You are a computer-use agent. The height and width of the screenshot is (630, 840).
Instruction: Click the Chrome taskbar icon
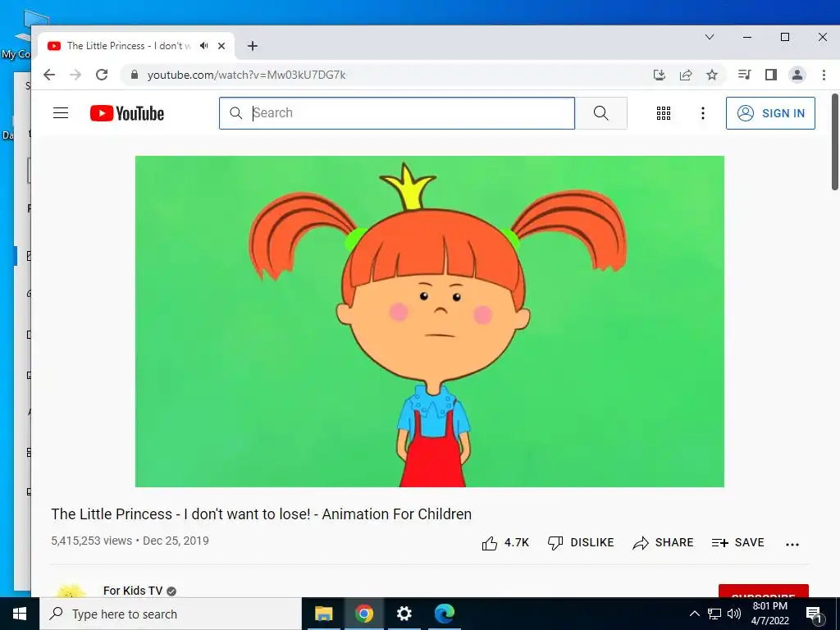point(363,614)
